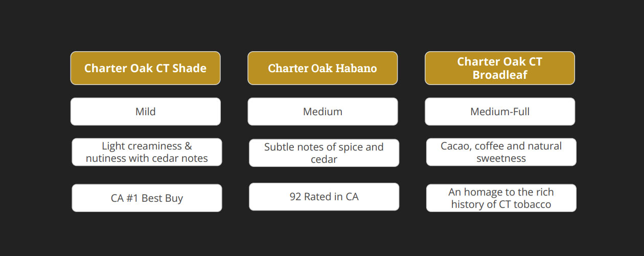Viewport: 644px width, 256px height.
Task: Click the text line 'Cacao, coffee and natural'
Action: coord(501,146)
